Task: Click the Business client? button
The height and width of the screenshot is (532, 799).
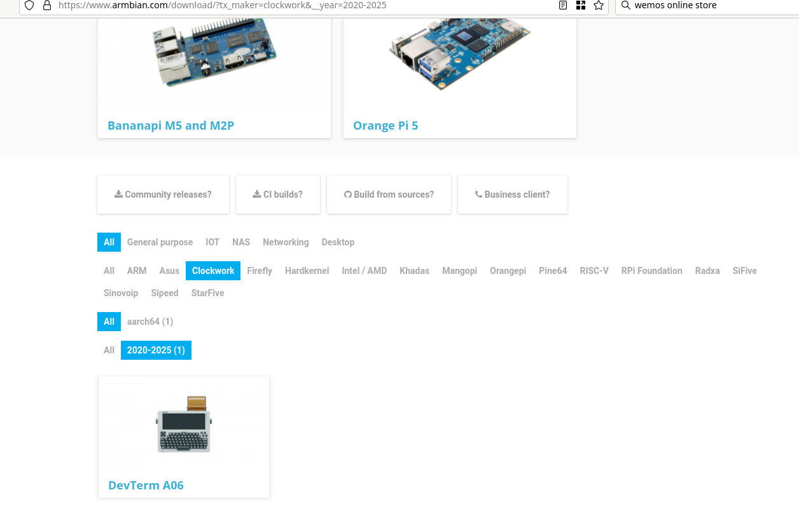Action: [513, 194]
